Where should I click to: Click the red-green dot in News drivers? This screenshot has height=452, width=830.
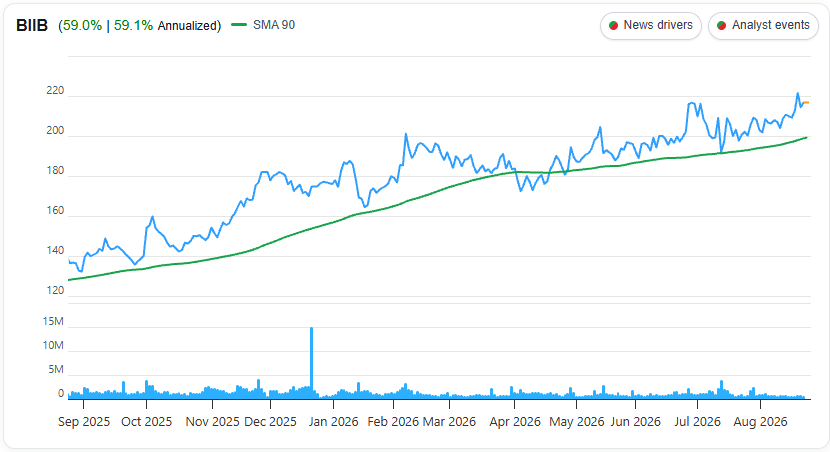614,25
